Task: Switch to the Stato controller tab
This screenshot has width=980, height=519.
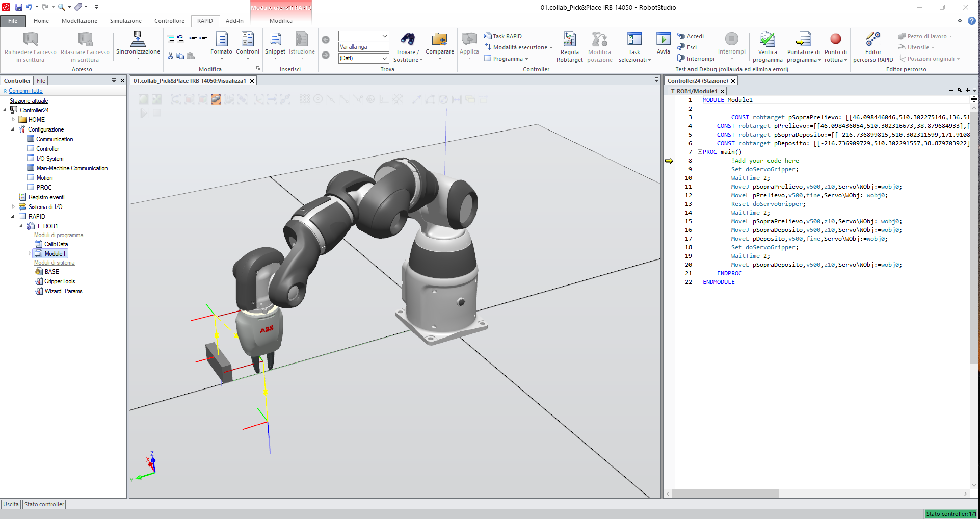Action: point(44,504)
